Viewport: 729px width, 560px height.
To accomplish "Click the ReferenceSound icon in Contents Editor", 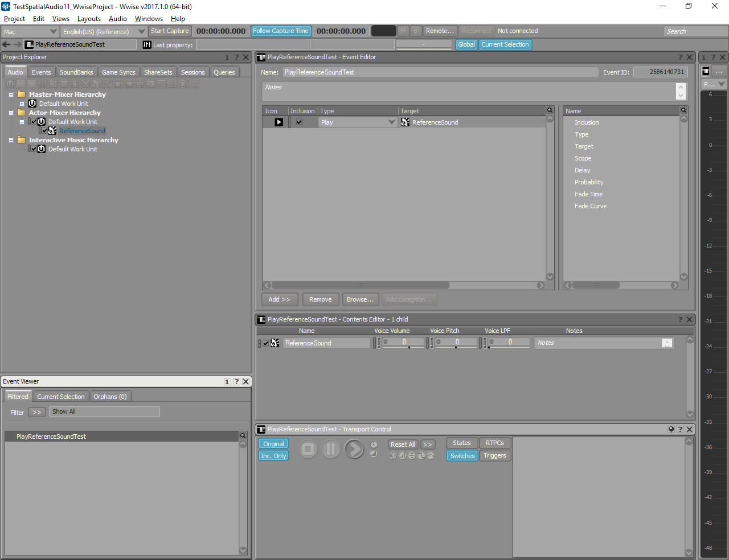I will point(275,343).
